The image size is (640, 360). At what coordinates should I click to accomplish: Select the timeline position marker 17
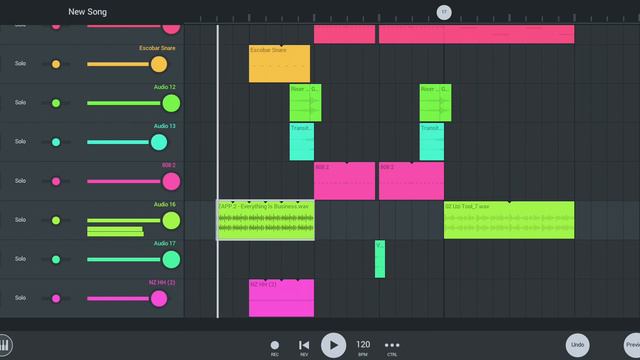(x=444, y=12)
